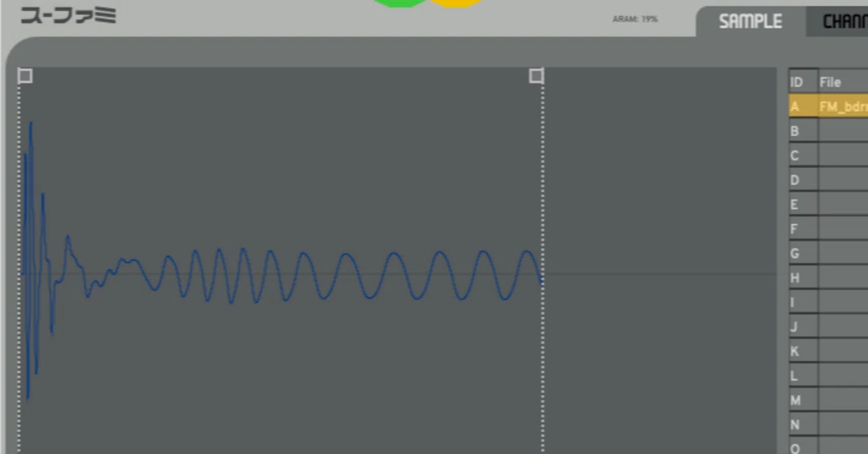The height and width of the screenshot is (454, 868).
Task: Select sample slot F
Action: pyautogui.click(x=828, y=228)
